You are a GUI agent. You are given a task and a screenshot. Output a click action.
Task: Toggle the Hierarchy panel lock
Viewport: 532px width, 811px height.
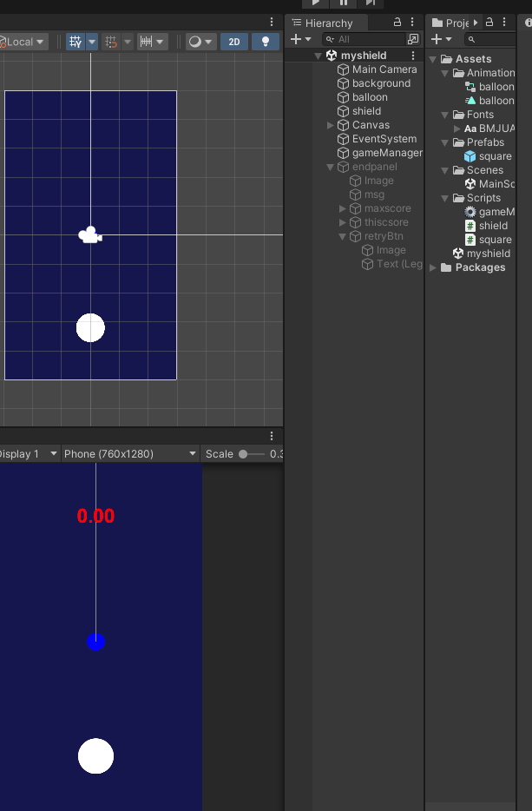point(397,22)
